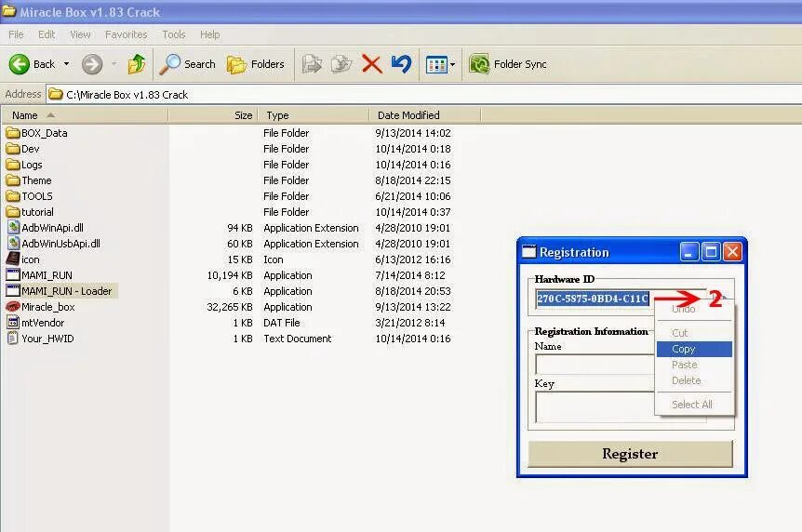Select the Dev folder icon

click(13, 149)
